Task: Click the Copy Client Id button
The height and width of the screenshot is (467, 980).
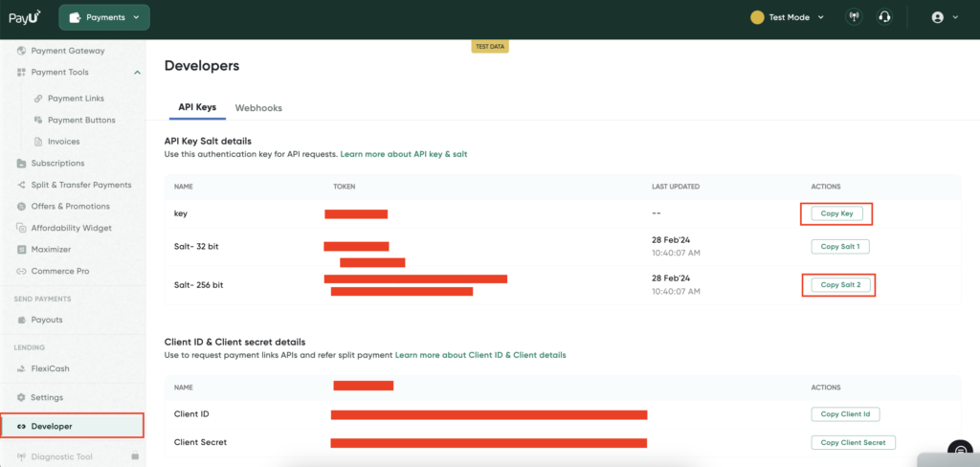Action: click(x=845, y=413)
